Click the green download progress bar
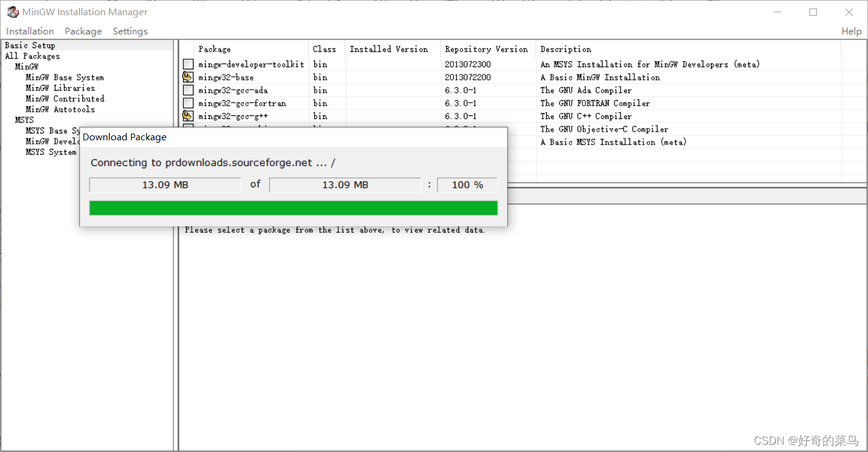Screen dimensions: 868x452 pyautogui.click(x=294, y=207)
